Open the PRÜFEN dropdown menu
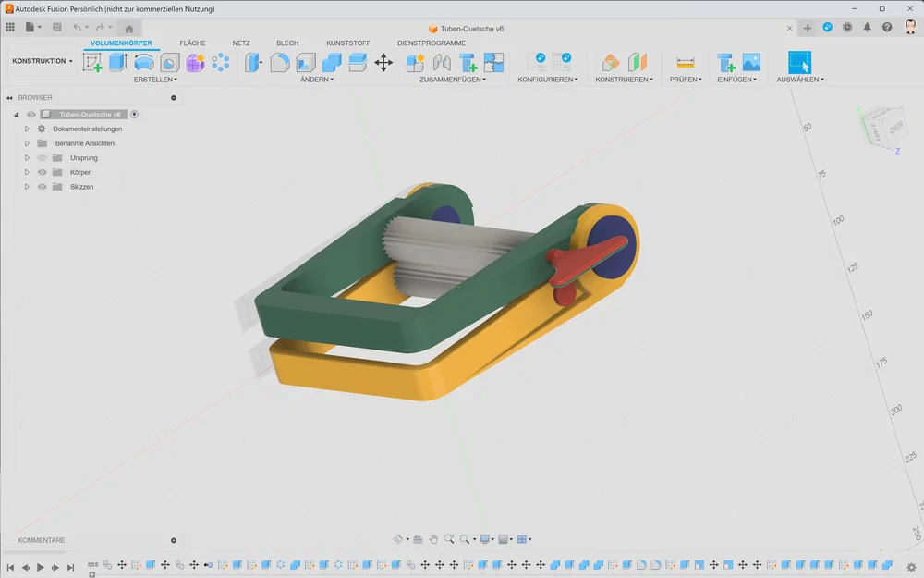924x578 pixels. pos(686,80)
